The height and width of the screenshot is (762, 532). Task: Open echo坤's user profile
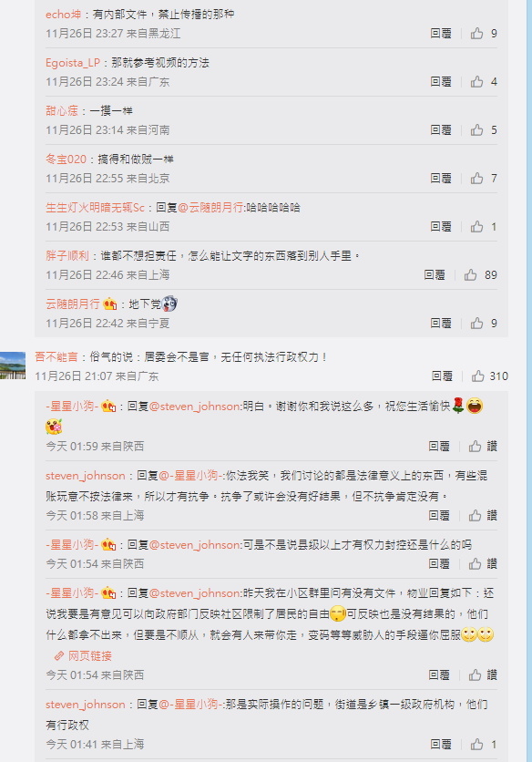(x=63, y=14)
